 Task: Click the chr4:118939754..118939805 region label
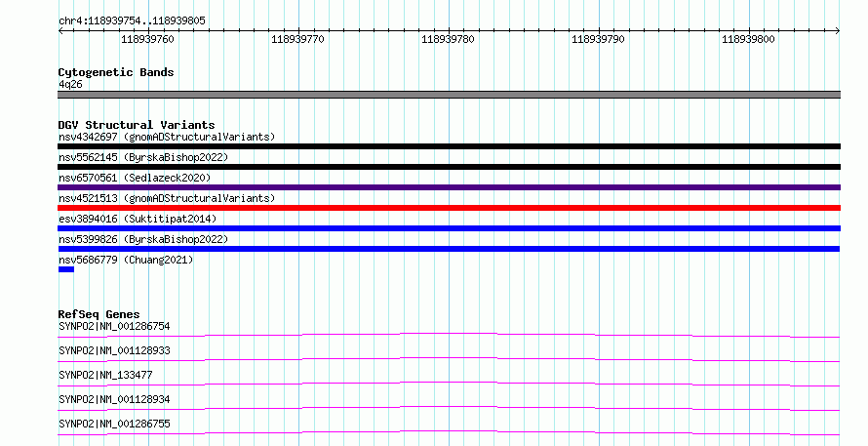pyautogui.click(x=132, y=20)
